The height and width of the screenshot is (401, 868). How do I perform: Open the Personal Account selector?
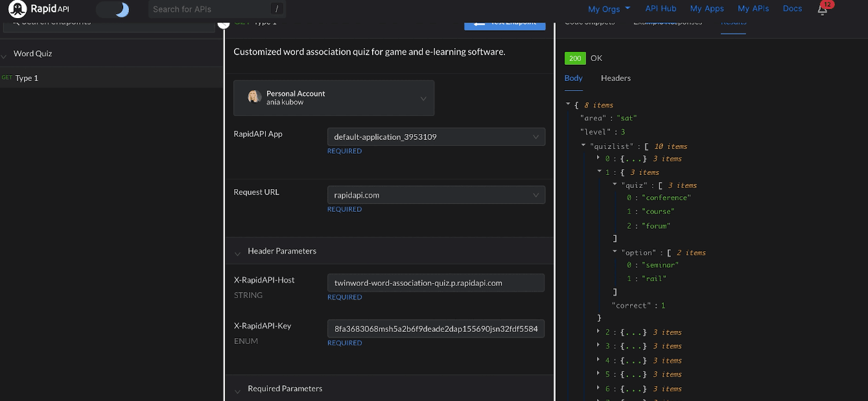tap(334, 98)
